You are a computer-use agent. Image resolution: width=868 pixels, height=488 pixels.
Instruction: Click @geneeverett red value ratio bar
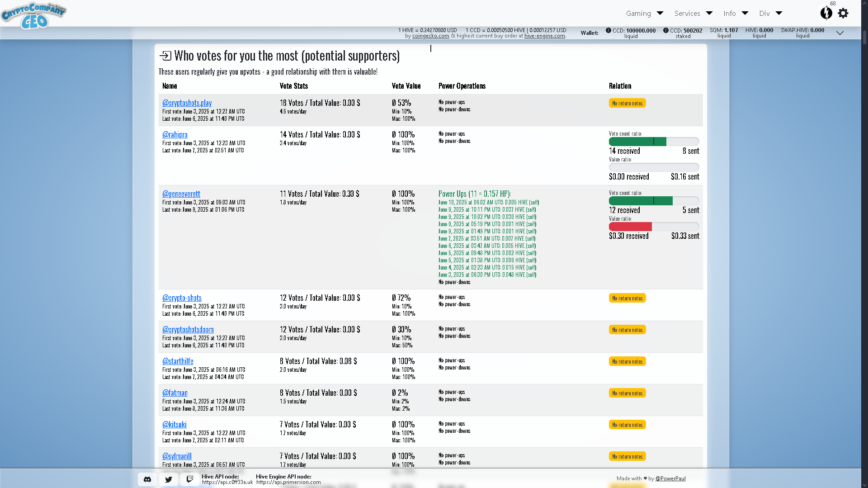click(x=630, y=227)
